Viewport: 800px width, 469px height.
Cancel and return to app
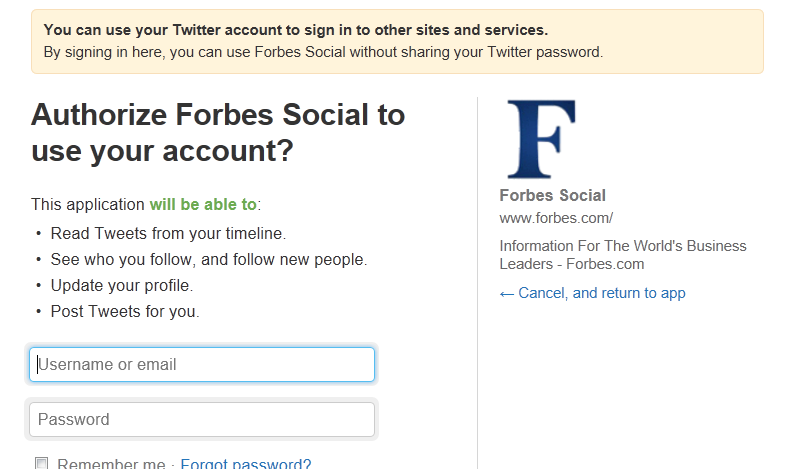(x=592, y=293)
